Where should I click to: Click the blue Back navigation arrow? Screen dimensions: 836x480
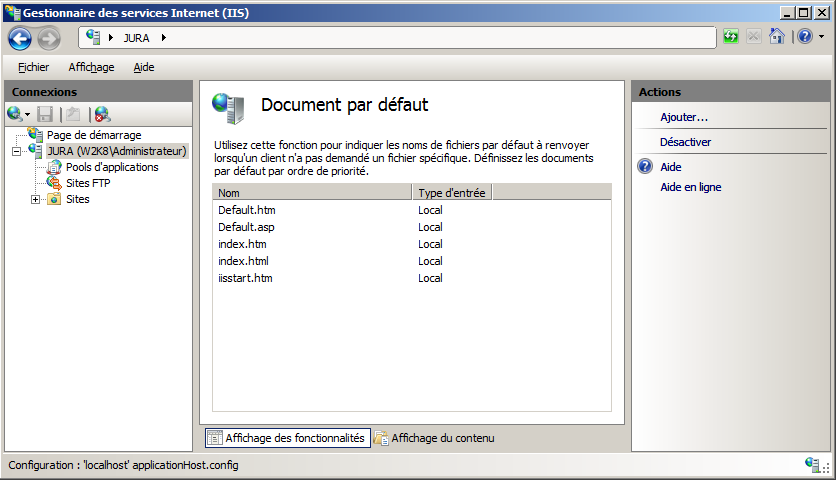click(x=20, y=38)
